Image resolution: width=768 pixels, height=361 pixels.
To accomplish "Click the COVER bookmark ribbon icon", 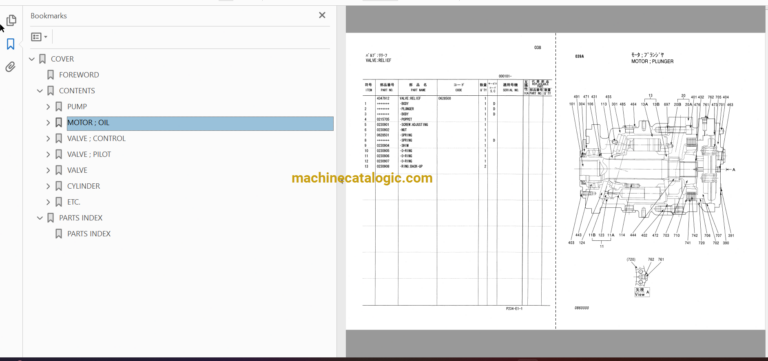I will click(42, 59).
